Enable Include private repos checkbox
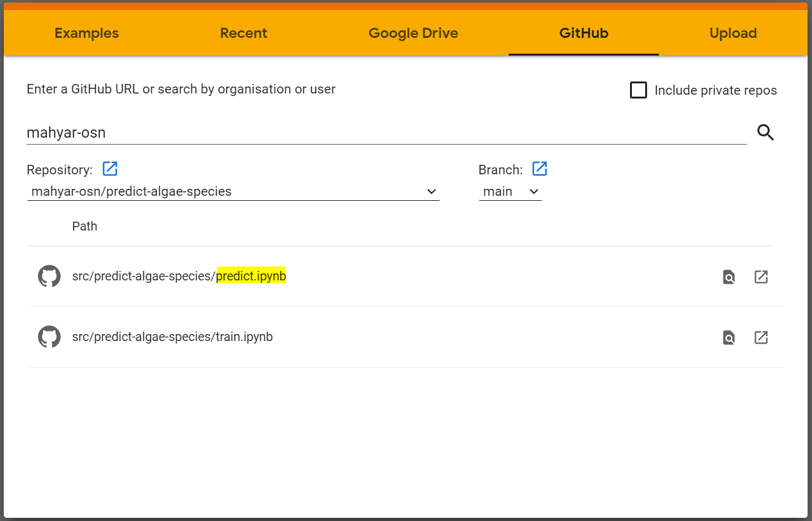This screenshot has width=812, height=521. pyautogui.click(x=639, y=90)
